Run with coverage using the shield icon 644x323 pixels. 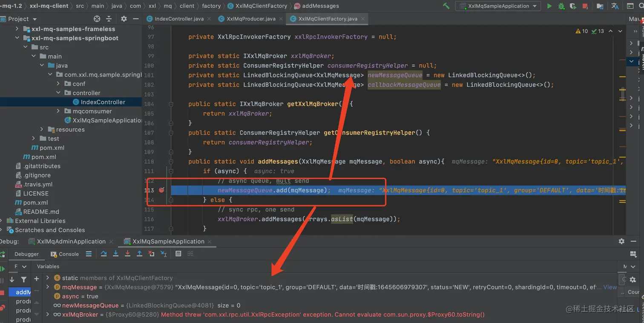(573, 6)
